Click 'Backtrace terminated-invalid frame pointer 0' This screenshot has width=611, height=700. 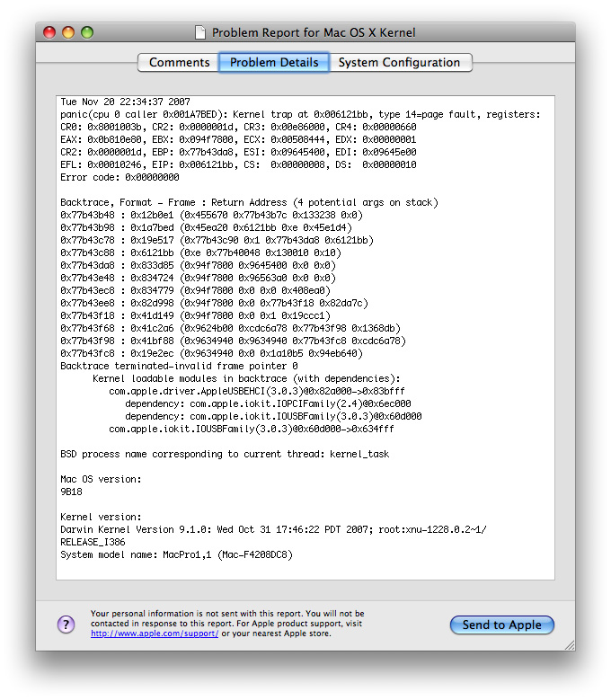(x=179, y=366)
